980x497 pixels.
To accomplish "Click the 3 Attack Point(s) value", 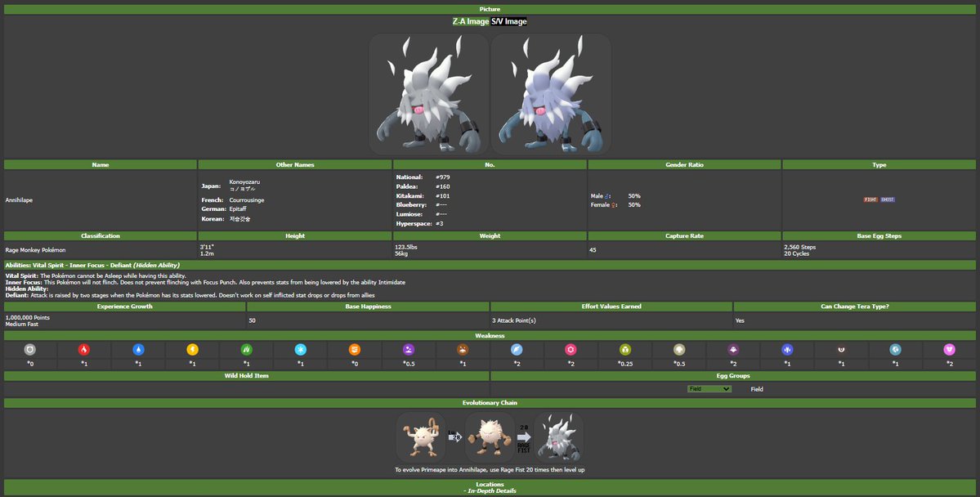I will (514, 320).
